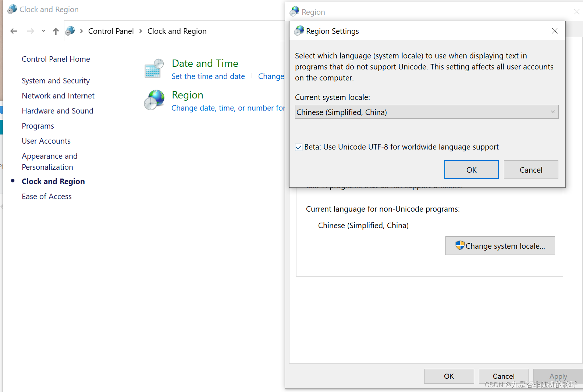This screenshot has height=392, width=583.
Task: Open Appearance and Personalization category
Action: click(50, 162)
